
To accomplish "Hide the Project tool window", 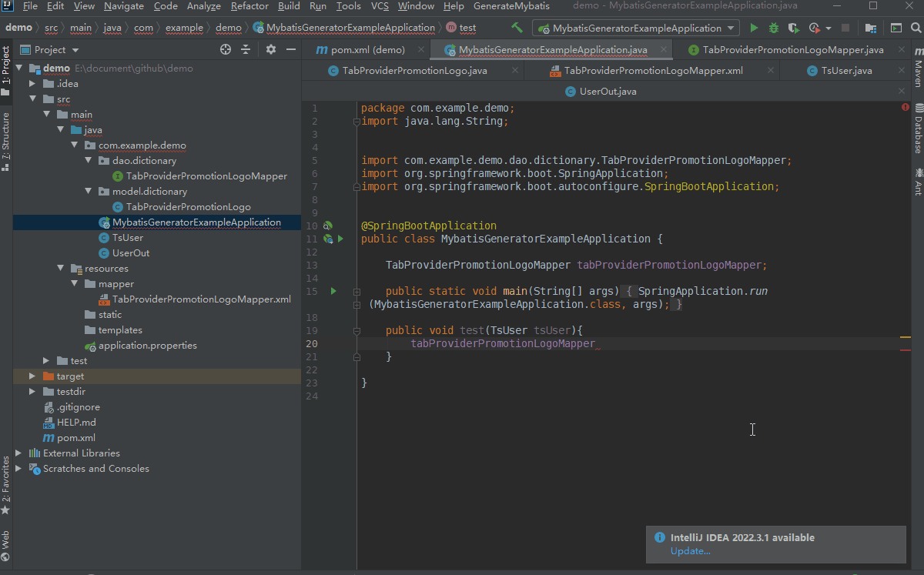I will point(291,49).
